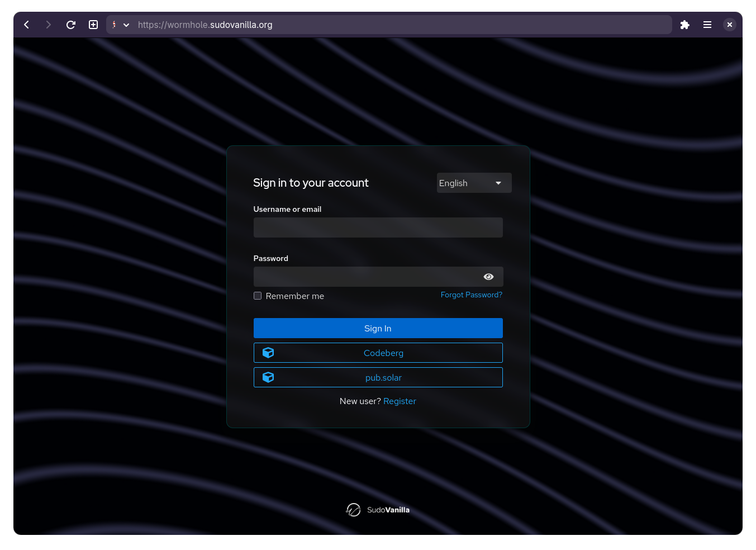Image resolution: width=756 pixels, height=550 pixels.
Task: Open a new tab with plus icon
Action: 93,25
